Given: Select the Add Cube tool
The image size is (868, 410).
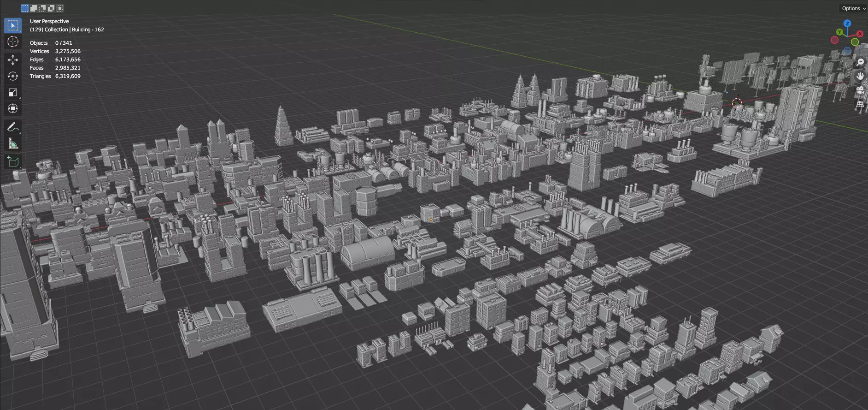Looking at the screenshot, I should (x=13, y=162).
